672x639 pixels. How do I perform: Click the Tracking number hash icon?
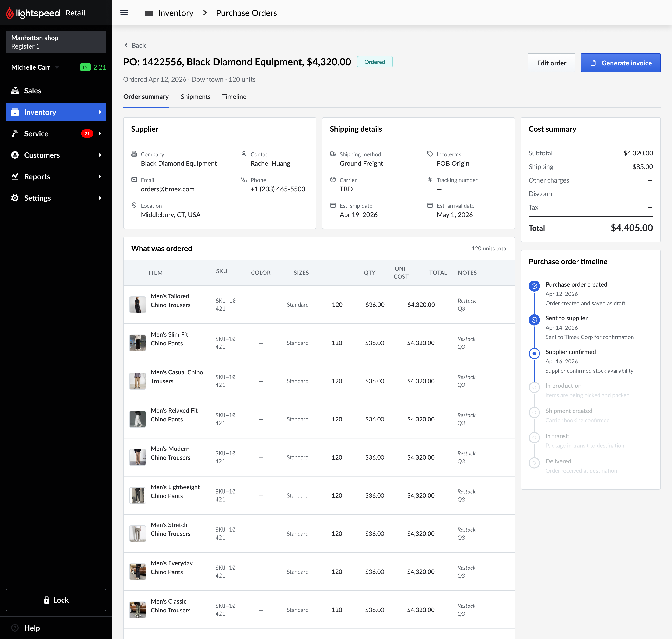click(430, 179)
